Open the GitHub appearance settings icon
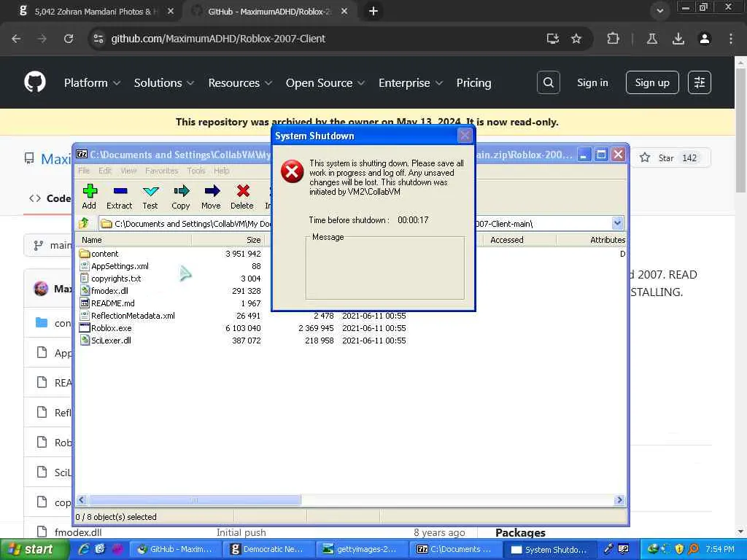This screenshot has height=560, width=747. 700,82
